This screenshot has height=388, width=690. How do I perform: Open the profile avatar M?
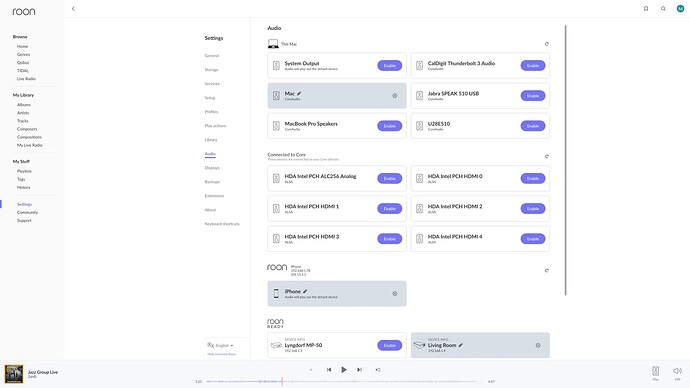680,9
